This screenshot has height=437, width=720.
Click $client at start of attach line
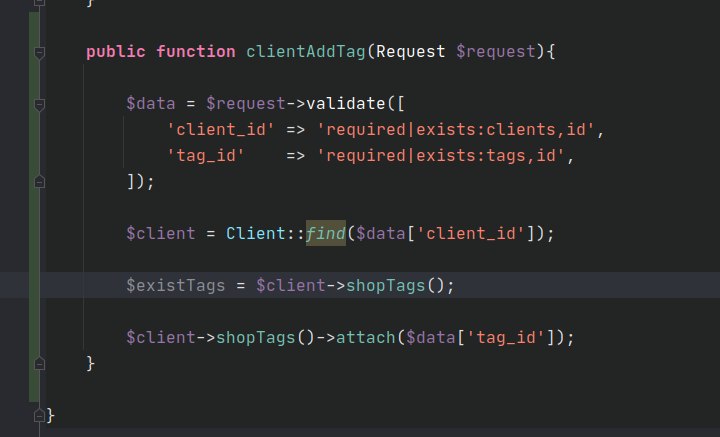click(161, 338)
